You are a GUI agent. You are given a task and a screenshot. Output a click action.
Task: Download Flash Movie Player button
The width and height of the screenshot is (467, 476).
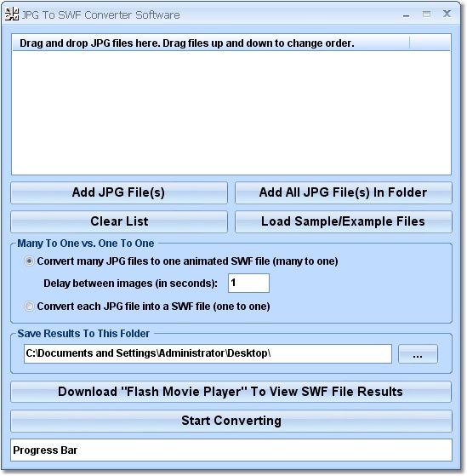tap(231, 392)
